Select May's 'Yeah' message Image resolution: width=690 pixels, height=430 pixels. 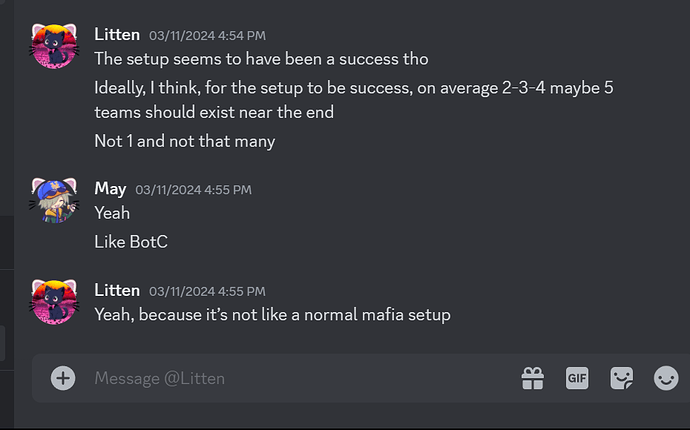tap(112, 213)
